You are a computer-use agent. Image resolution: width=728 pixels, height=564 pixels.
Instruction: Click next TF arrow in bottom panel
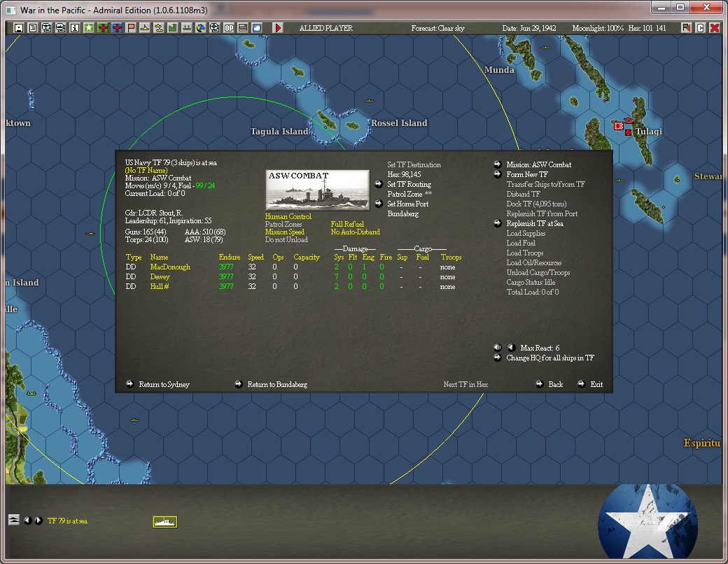tap(38, 521)
